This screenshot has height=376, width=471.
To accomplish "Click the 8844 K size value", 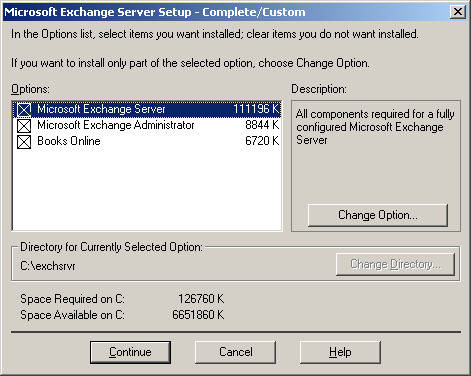I will point(262,125).
